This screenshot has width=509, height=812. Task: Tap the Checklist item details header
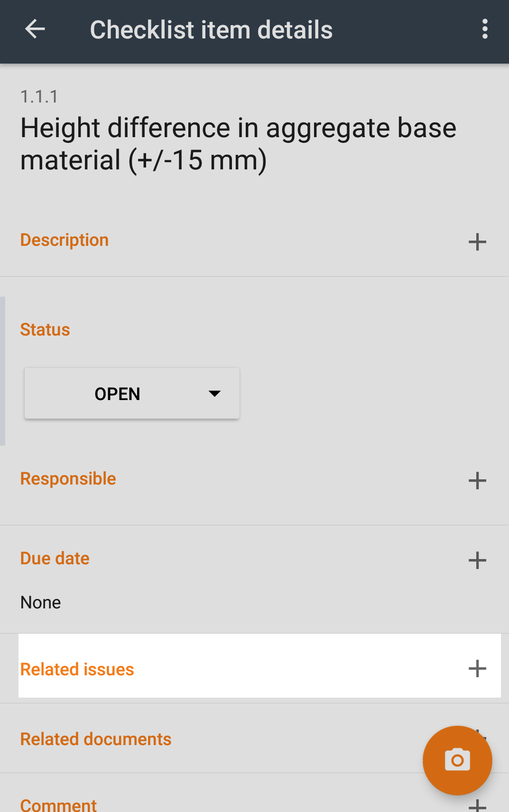coord(211,30)
